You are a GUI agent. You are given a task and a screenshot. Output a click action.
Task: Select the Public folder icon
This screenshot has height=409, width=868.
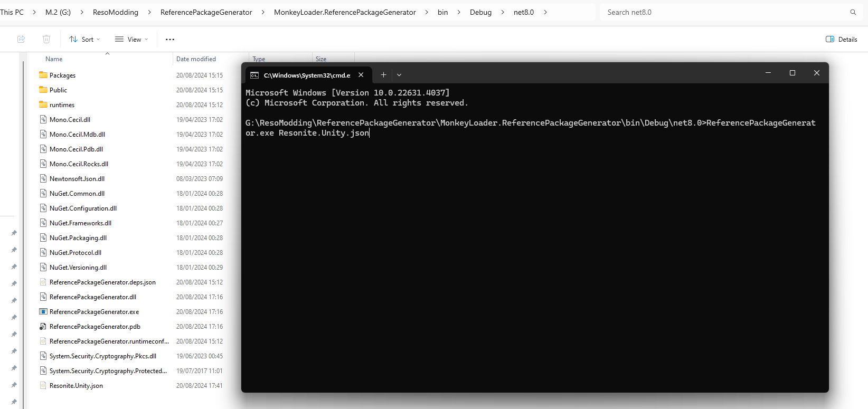43,90
